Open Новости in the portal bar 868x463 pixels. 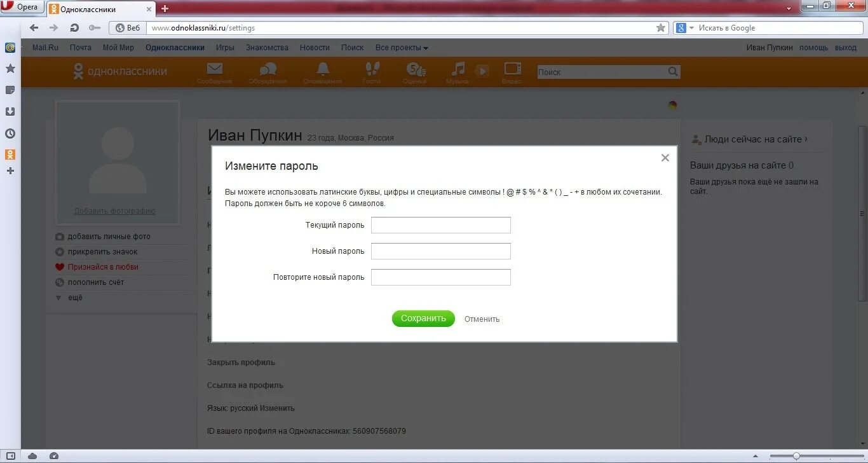point(315,48)
